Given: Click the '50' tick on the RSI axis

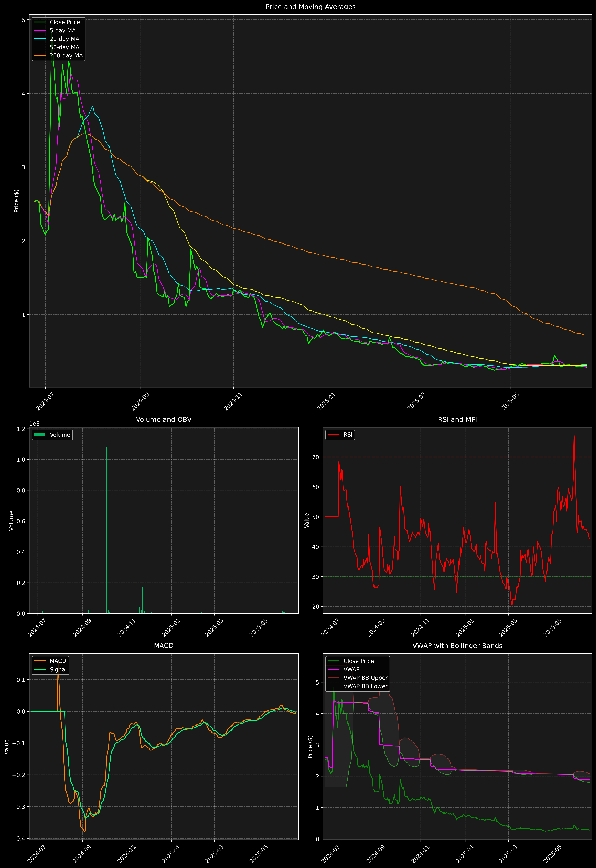Looking at the screenshot, I should pyautogui.click(x=316, y=517).
